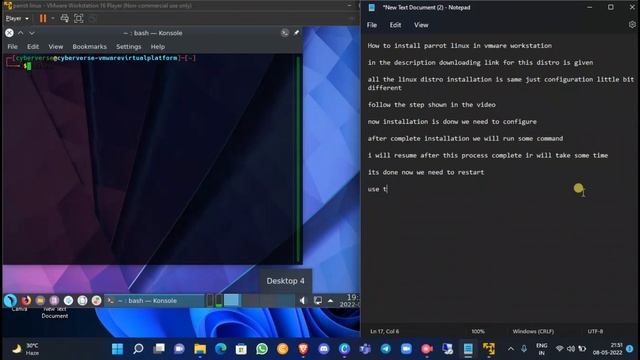Open the Konsole Settings menu
The image size is (640, 360).
(x=128, y=47)
